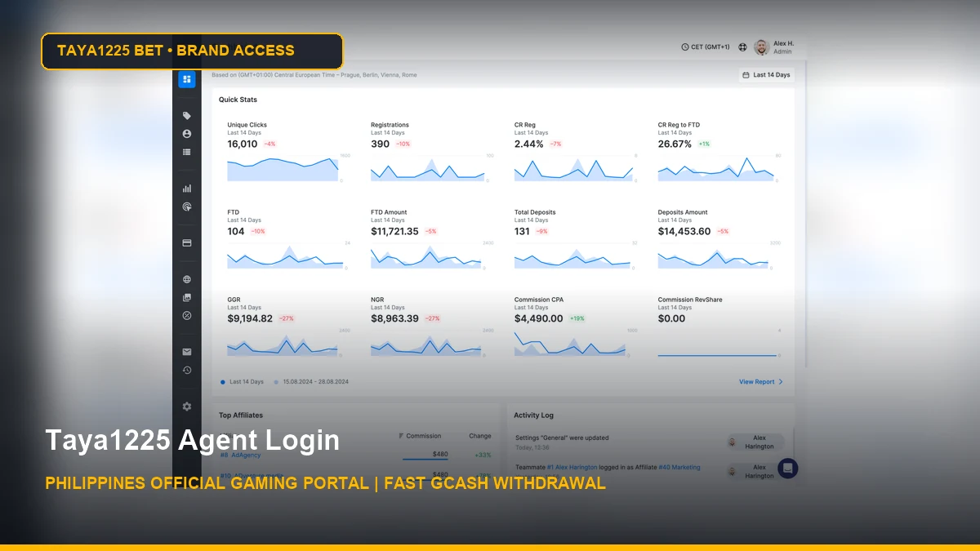Image resolution: width=980 pixels, height=551 pixels.
Task: Click the calendar icon in date range button
Action: (746, 75)
